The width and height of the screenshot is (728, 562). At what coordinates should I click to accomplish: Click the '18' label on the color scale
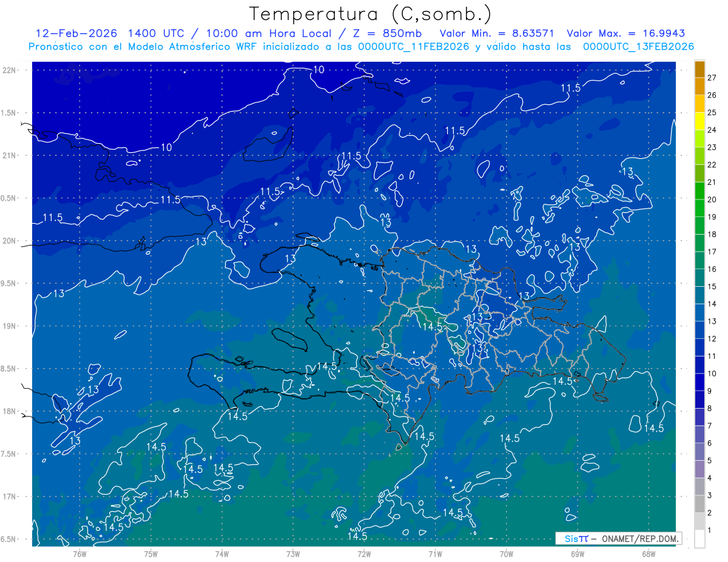click(712, 234)
